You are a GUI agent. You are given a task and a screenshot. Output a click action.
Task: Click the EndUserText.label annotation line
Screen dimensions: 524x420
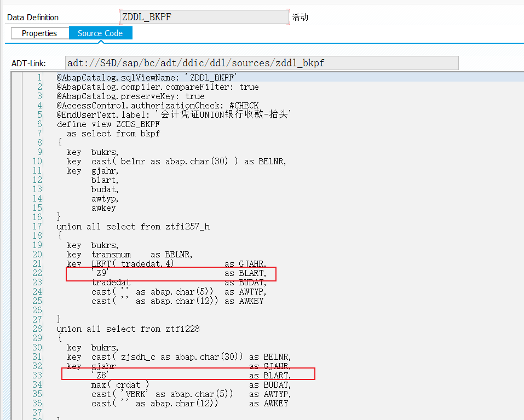tap(174, 114)
